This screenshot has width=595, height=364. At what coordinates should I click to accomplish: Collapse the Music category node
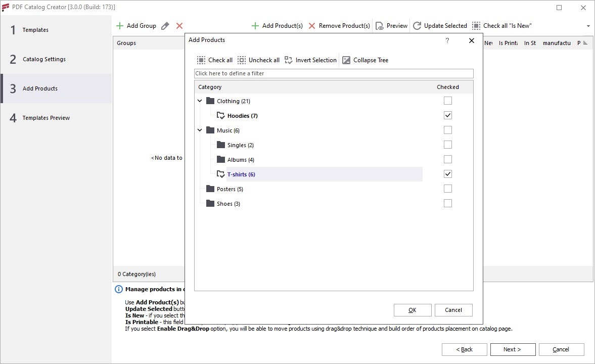coord(200,130)
